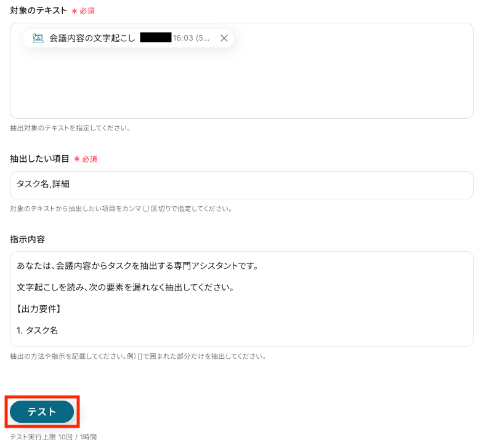Click the 【出力要件】 line in instructions
Screen dimensions: 481x448
[x=38, y=308]
